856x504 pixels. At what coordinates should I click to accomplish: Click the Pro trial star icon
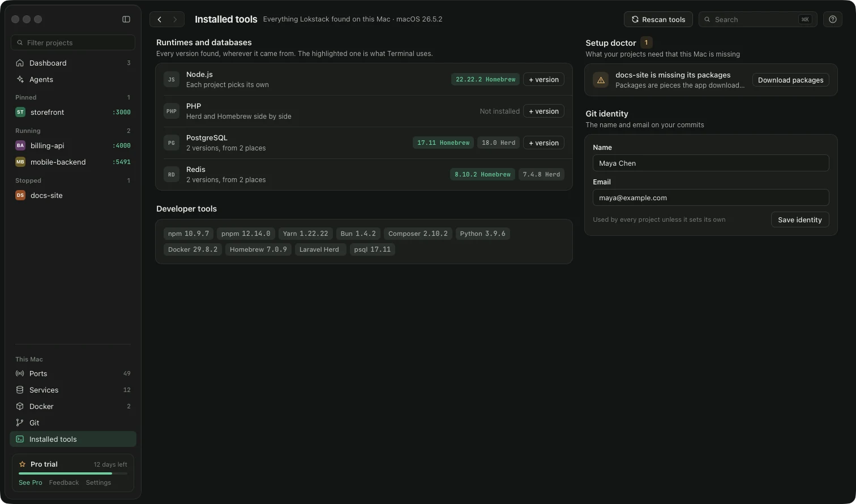23,464
